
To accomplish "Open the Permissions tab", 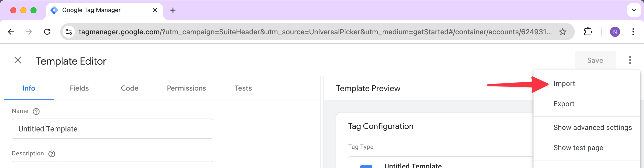I will (186, 88).
